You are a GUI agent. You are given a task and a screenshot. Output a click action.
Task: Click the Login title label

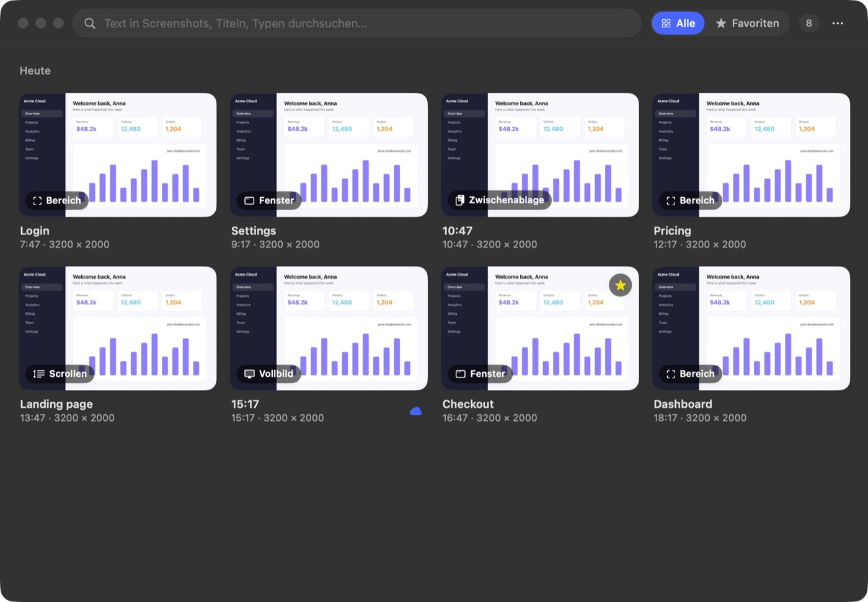pos(35,231)
